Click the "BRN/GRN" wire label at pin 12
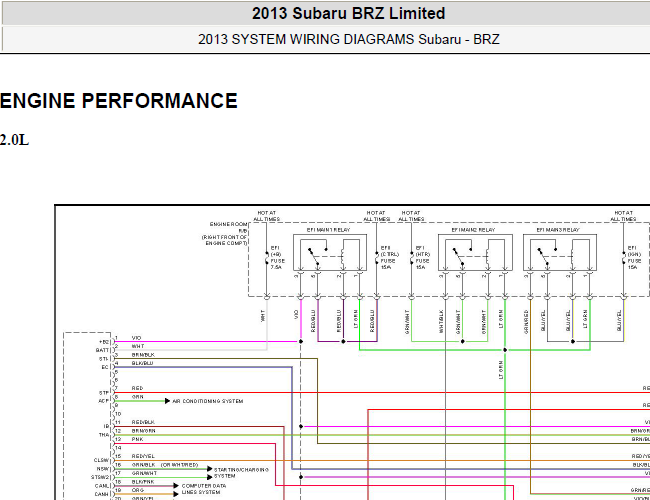The height and width of the screenshot is (500, 650). tap(143, 431)
